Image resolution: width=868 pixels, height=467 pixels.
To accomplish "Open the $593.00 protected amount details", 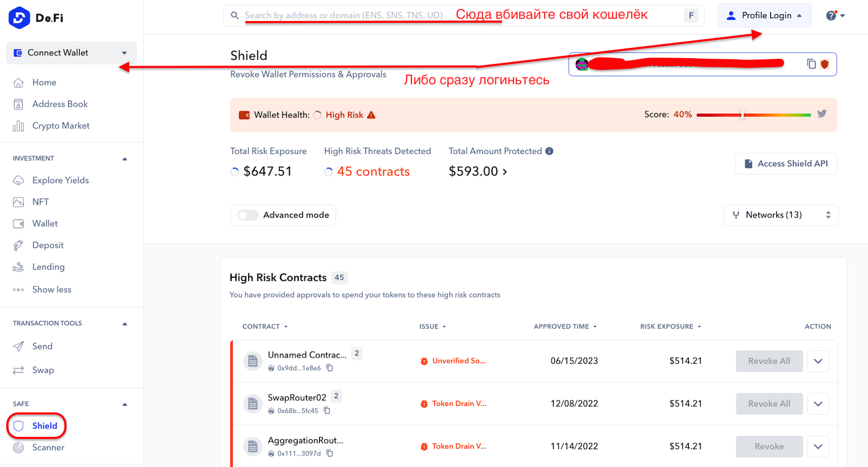I will coord(478,171).
